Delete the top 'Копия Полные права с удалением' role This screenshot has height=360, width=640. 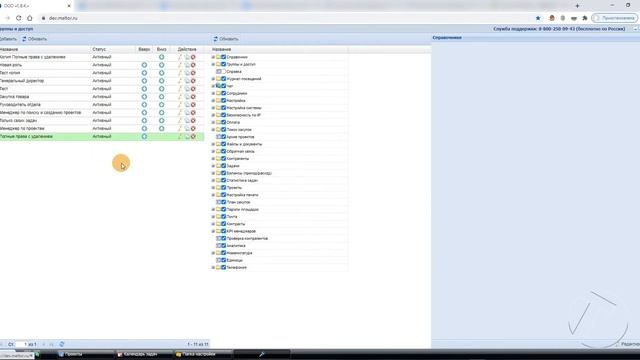pyautogui.click(x=193, y=57)
